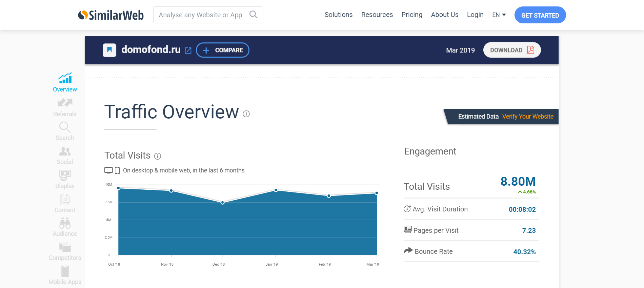Click the domofond.ru bookmark icon

click(x=109, y=50)
